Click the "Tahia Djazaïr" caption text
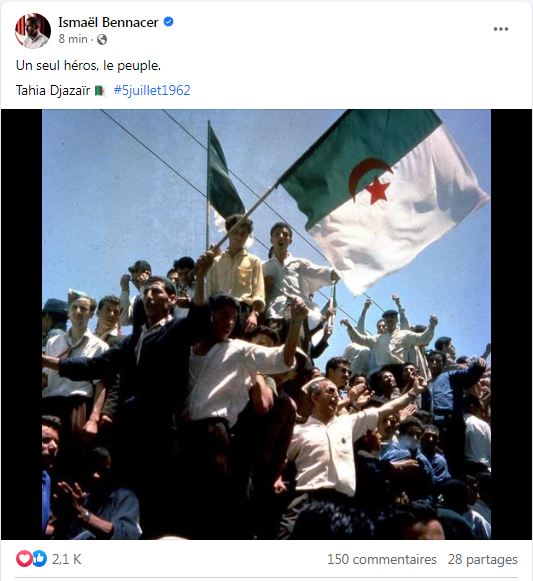Viewport: 533px width, 581px height. (x=53, y=90)
